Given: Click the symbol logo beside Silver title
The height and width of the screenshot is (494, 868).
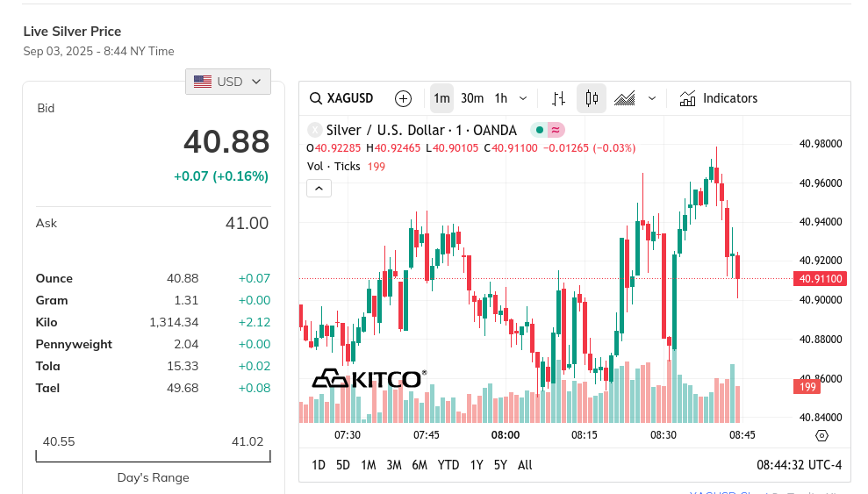Looking at the screenshot, I should tap(314, 130).
